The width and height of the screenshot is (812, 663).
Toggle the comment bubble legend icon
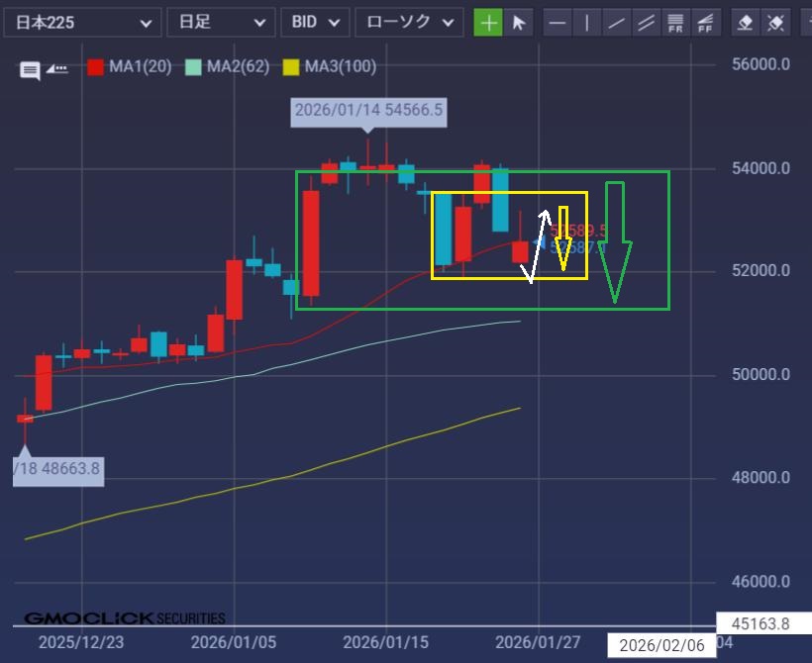(31, 69)
